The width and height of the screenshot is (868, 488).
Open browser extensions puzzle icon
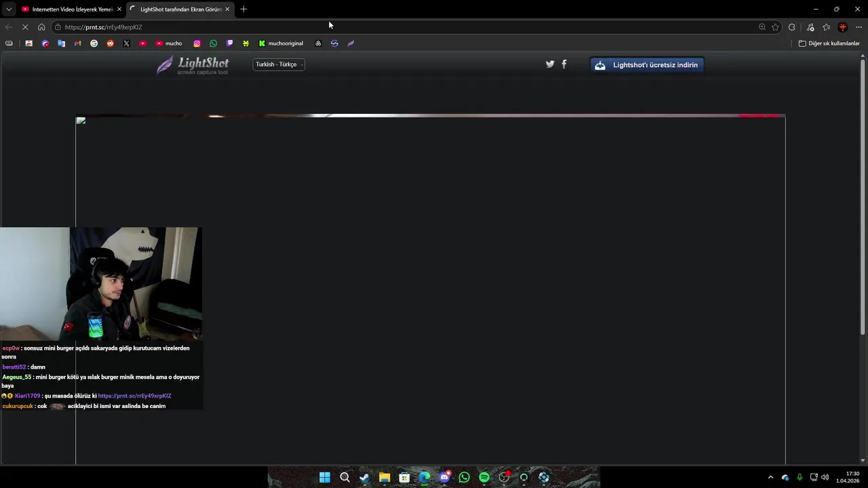(x=792, y=27)
